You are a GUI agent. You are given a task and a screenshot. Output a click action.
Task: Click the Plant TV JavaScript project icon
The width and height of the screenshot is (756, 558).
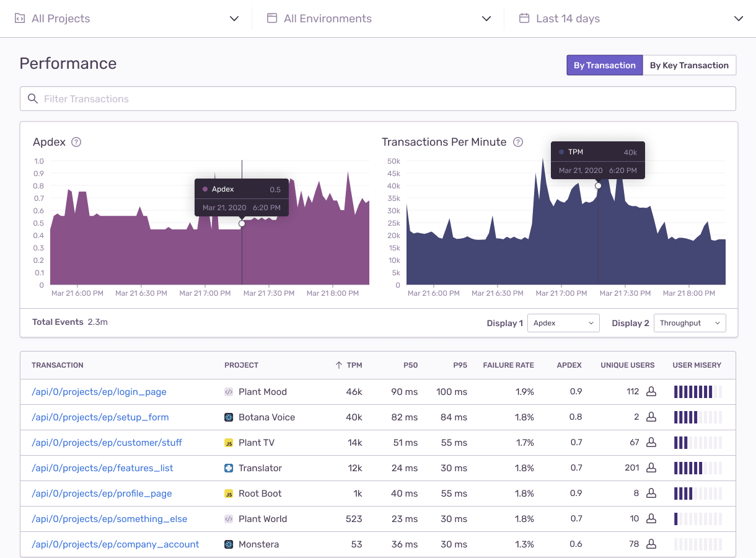229,443
